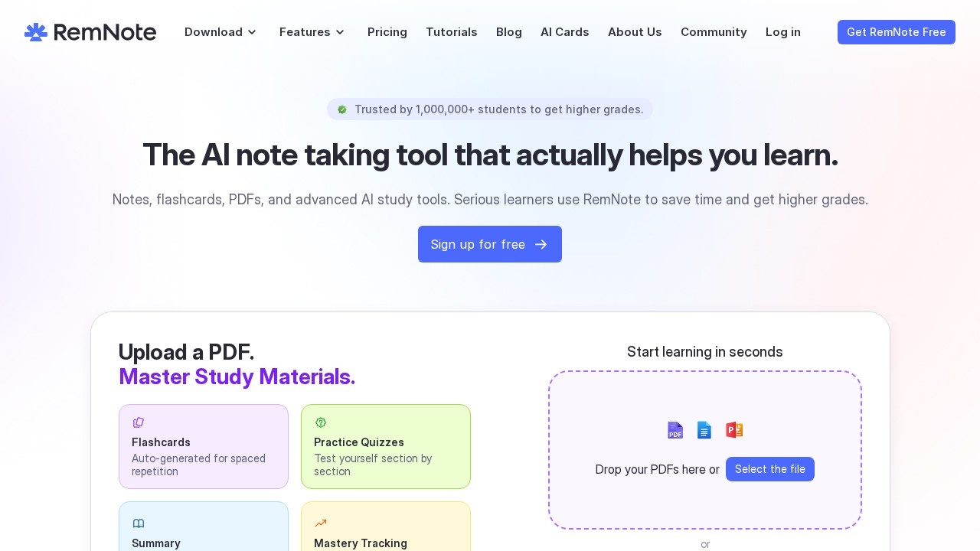Click the green verified badge icon
Screen dimensions: 980x551
tap(342, 109)
